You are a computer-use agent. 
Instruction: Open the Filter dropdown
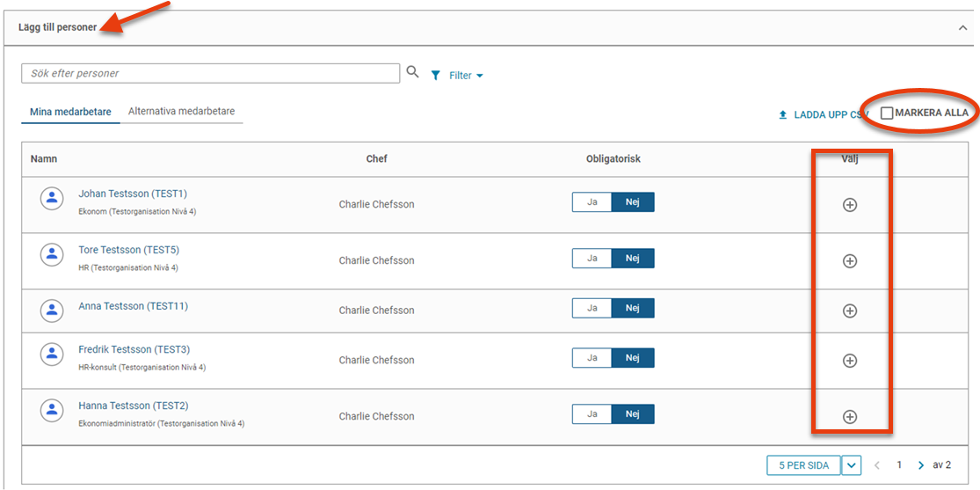[x=466, y=75]
